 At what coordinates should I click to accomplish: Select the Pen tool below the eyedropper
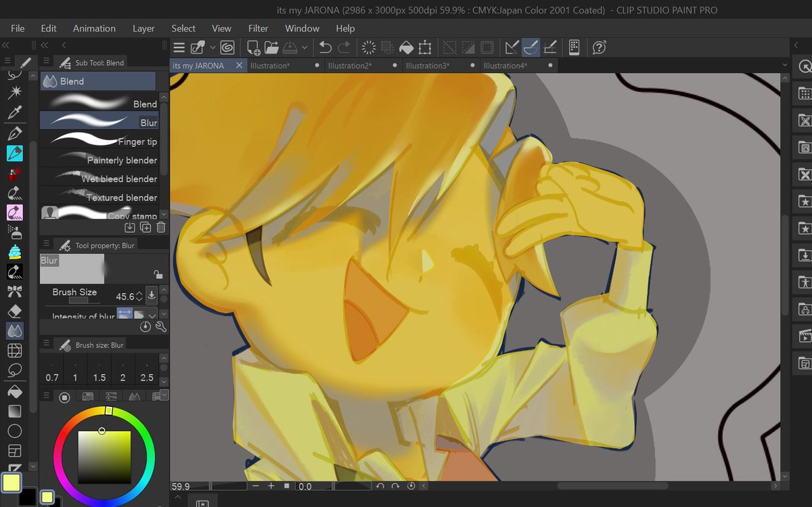(14, 133)
